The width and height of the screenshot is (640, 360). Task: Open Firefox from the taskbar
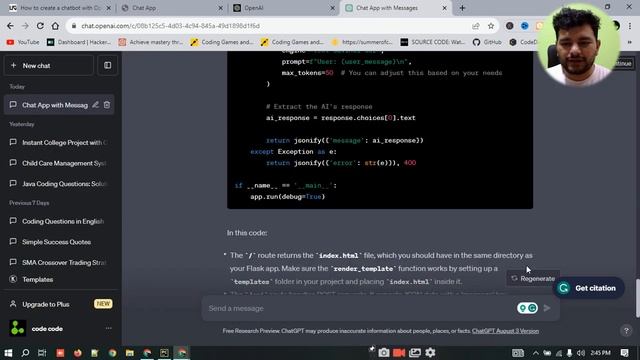[x=78, y=353]
